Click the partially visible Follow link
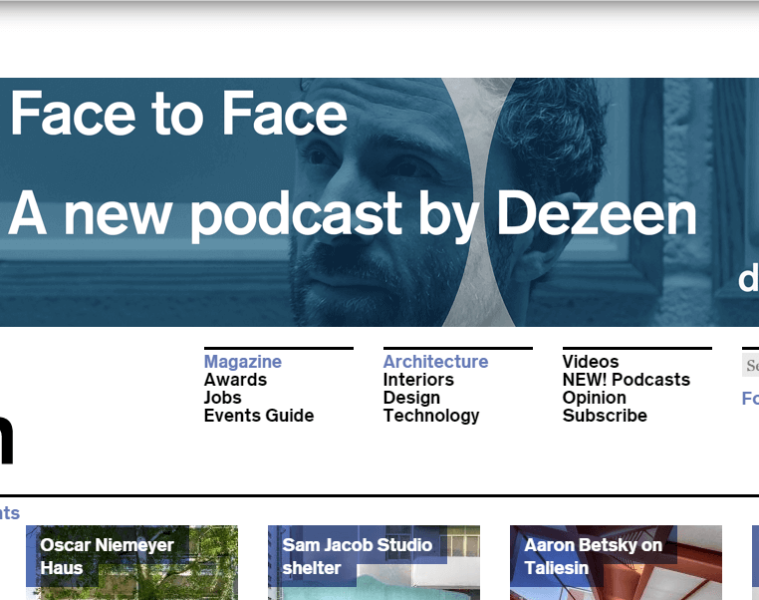Image resolution: width=759 pixels, height=600 pixels. point(749,399)
